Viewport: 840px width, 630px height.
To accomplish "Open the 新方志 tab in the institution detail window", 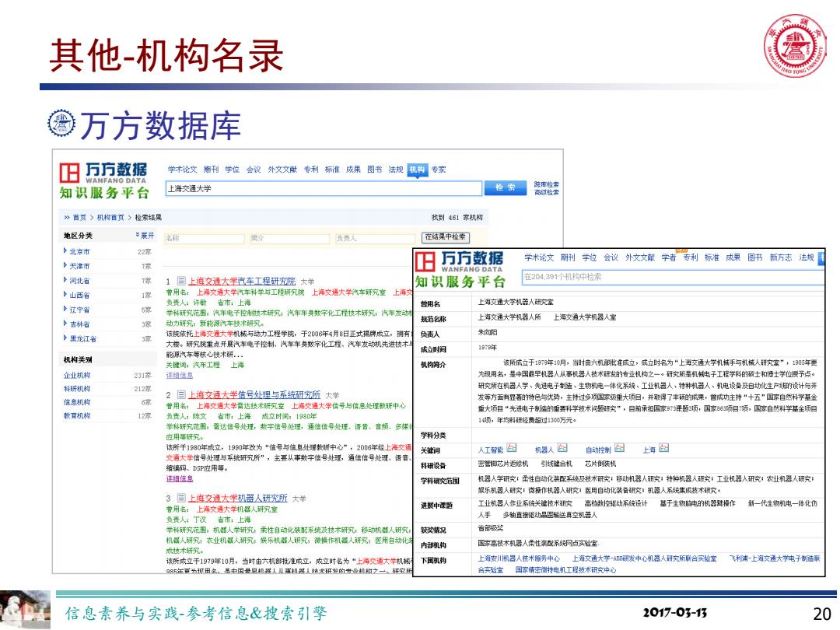I will [781, 257].
